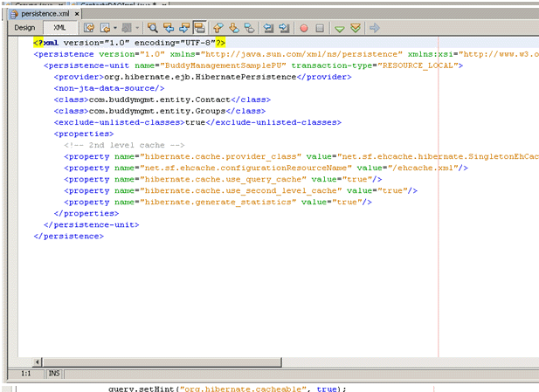The height and width of the screenshot is (392, 539).
Task: Click the Find Selection magnifier icon
Action: 152,28
